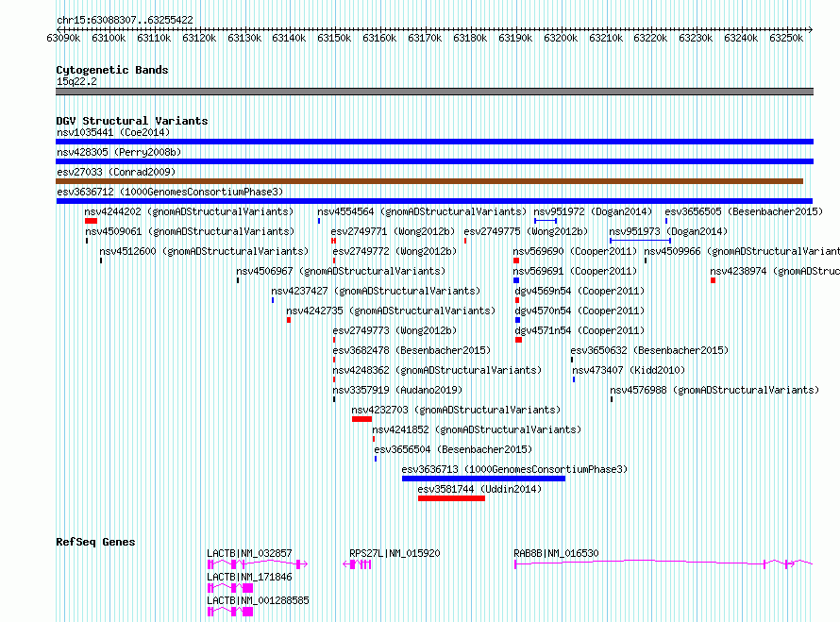This screenshot has height=622, width=840.
Task: Open nsv4509061 (gnomADStructuralVariants) entry
Action: 190,231
